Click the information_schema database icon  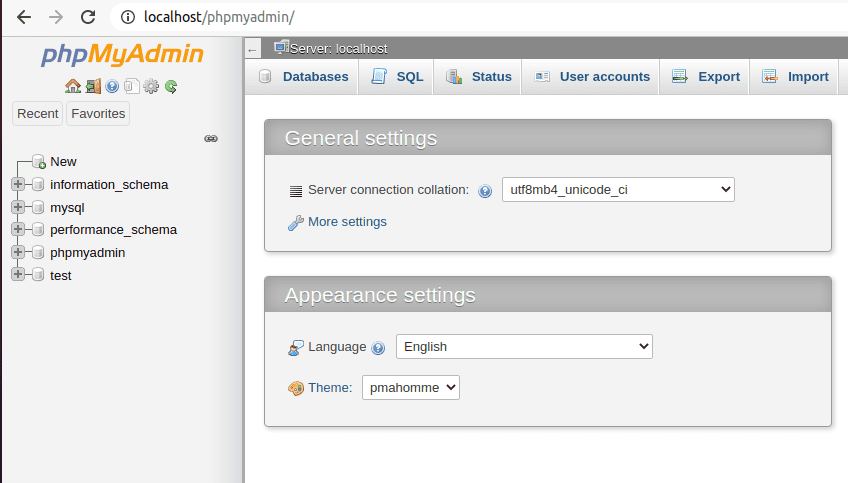coord(38,184)
